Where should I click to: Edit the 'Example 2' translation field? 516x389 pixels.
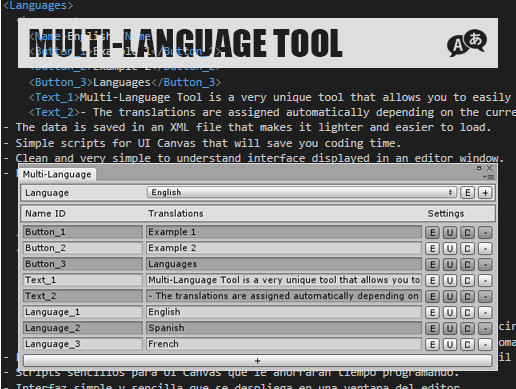[284, 248]
